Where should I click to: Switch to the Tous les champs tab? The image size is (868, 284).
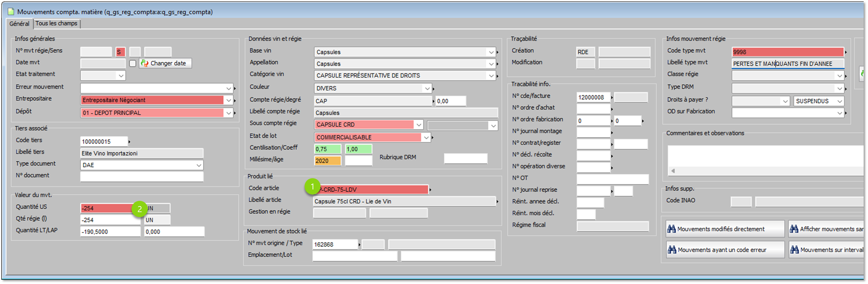pos(56,23)
